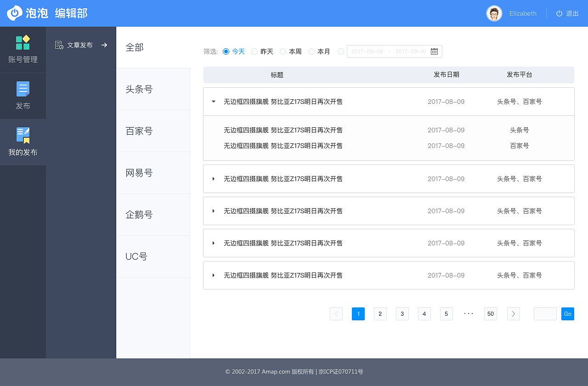Click the 泡泡 logo icon
Viewport: 588px width, 386px height.
[14, 13]
